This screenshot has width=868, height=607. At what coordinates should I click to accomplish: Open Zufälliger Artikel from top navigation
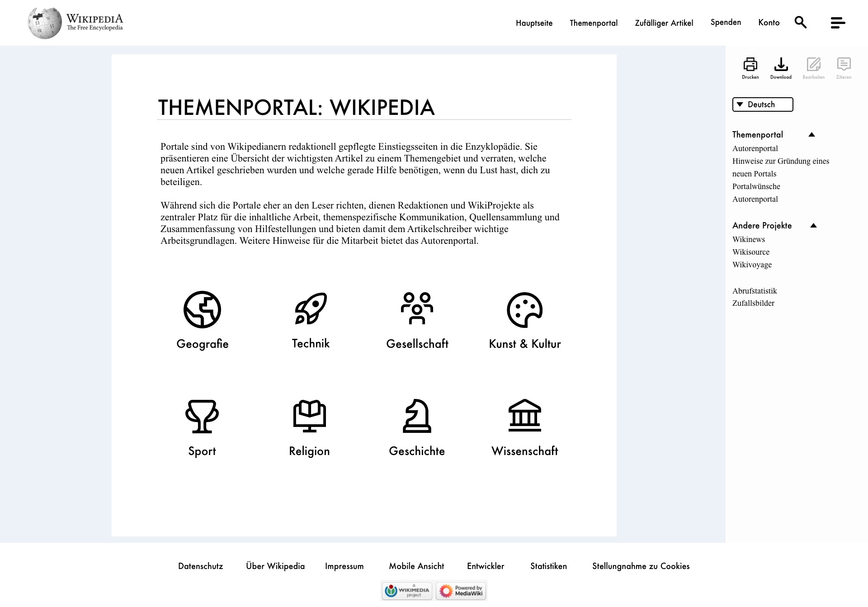click(664, 23)
